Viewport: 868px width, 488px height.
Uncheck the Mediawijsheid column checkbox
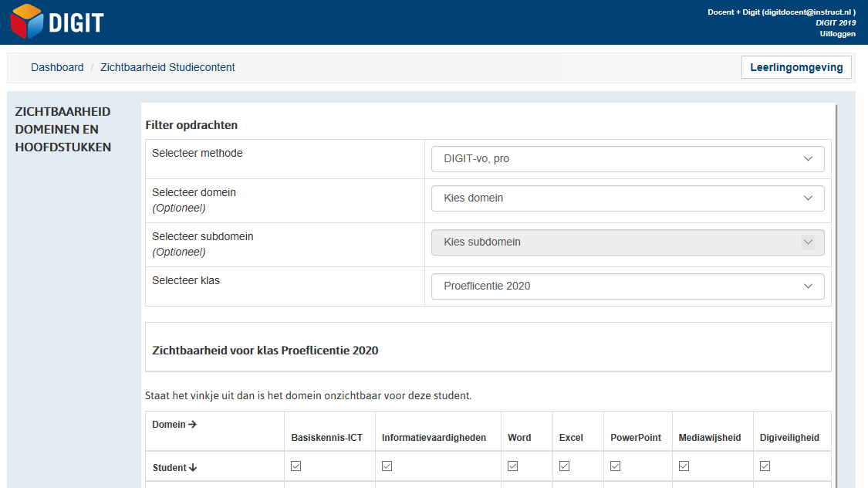[684, 466]
